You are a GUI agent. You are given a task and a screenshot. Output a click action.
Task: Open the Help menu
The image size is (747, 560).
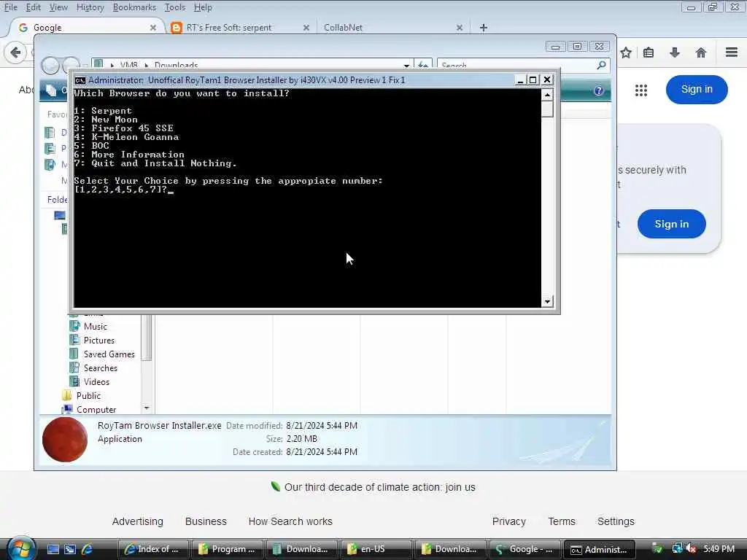click(x=203, y=7)
